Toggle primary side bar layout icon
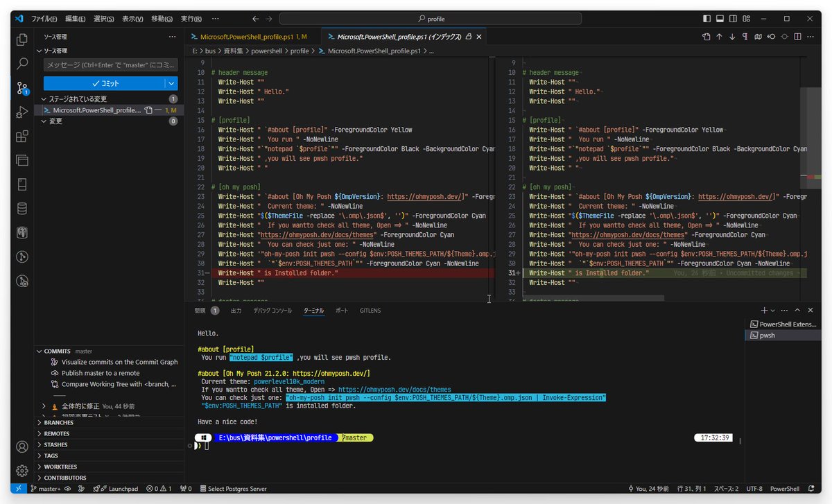The height and width of the screenshot is (504, 832). click(707, 19)
